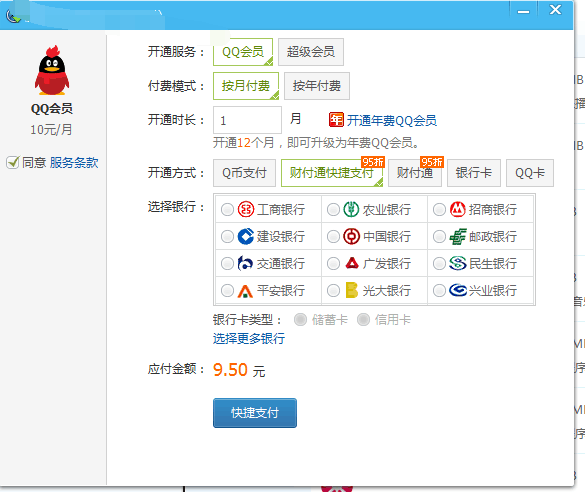The width and height of the screenshot is (585, 492).
Task: Click the 招商银行 logo icon
Action: (x=457, y=209)
